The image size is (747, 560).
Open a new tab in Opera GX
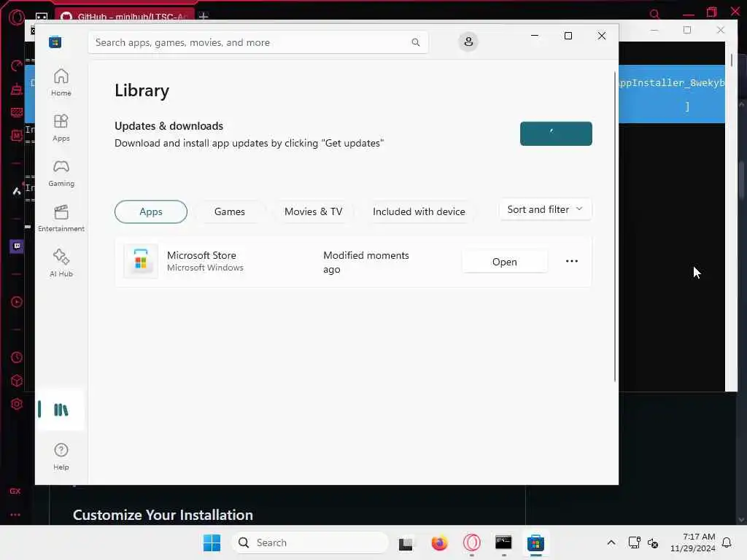click(204, 16)
